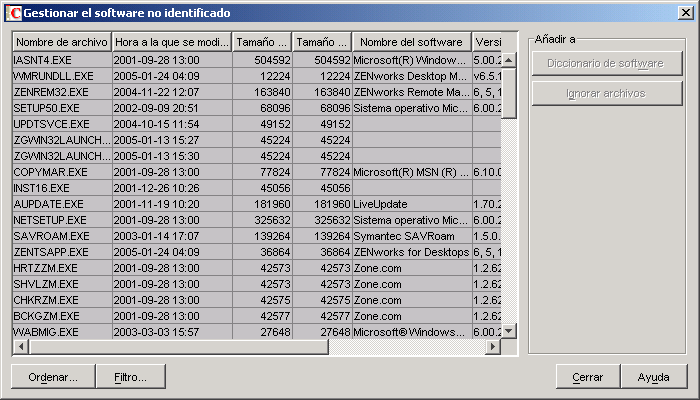Select SAVROAM.EXE file name
The width and height of the screenshot is (700, 400).
pos(62,236)
